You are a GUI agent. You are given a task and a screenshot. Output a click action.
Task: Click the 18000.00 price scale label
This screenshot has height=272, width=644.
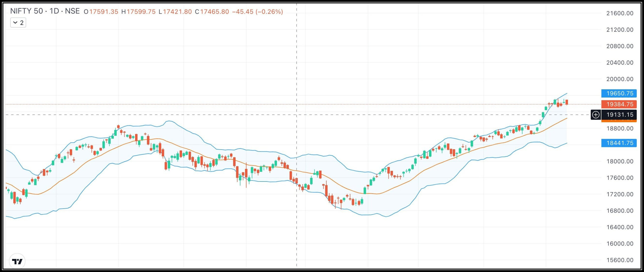(x=620, y=161)
